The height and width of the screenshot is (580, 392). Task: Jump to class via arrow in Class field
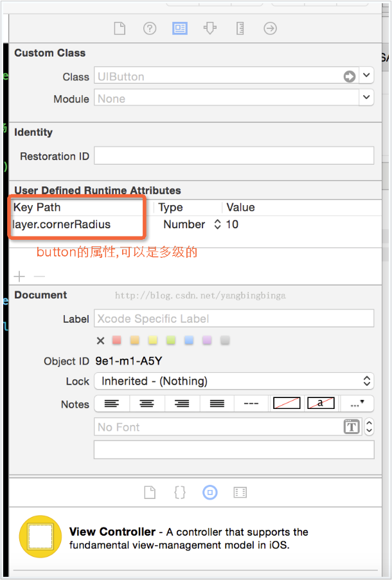(x=350, y=77)
